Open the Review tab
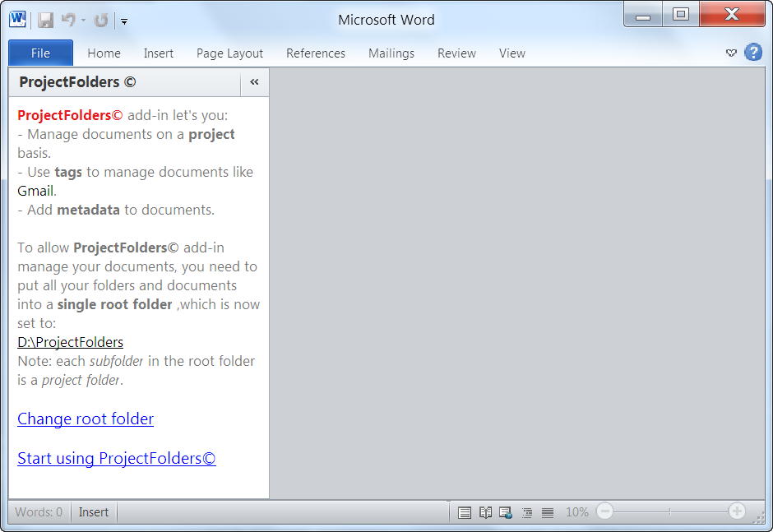The height and width of the screenshot is (532, 773). pos(456,53)
